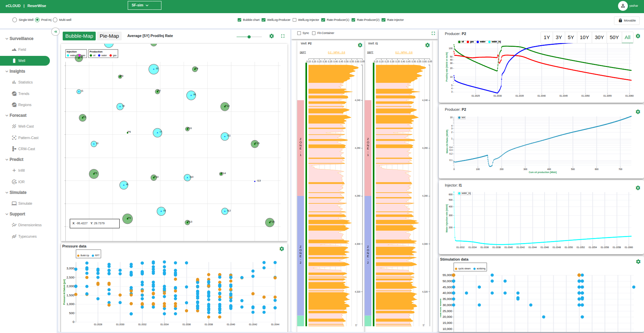644x333 pixels.
Task: Select Multi-well radio option
Action: click(x=55, y=20)
